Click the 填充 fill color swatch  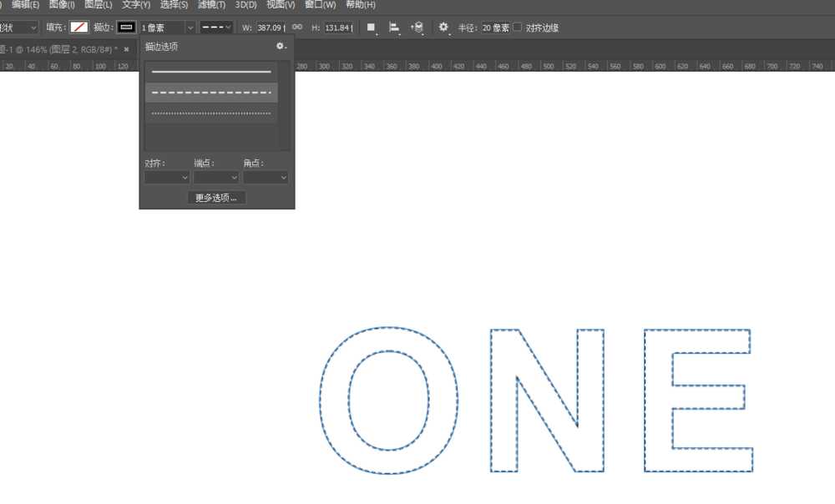[x=79, y=28]
